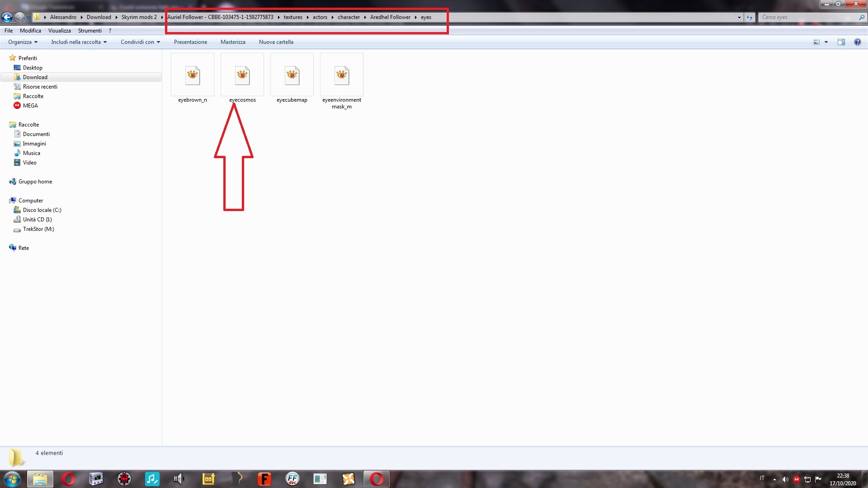This screenshot has height=488, width=868.
Task: Open the volume control in system tray
Action: (x=785, y=479)
